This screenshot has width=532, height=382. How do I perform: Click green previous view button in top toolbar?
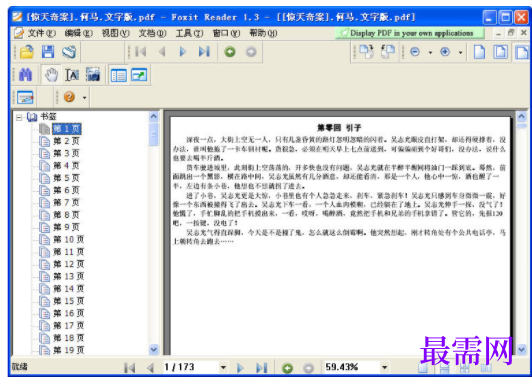[x=230, y=52]
